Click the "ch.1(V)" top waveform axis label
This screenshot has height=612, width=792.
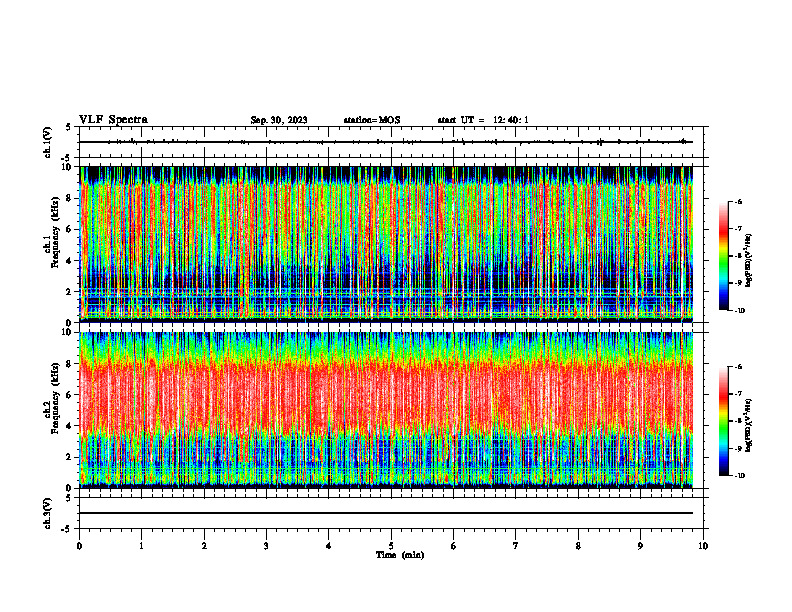coord(48,142)
